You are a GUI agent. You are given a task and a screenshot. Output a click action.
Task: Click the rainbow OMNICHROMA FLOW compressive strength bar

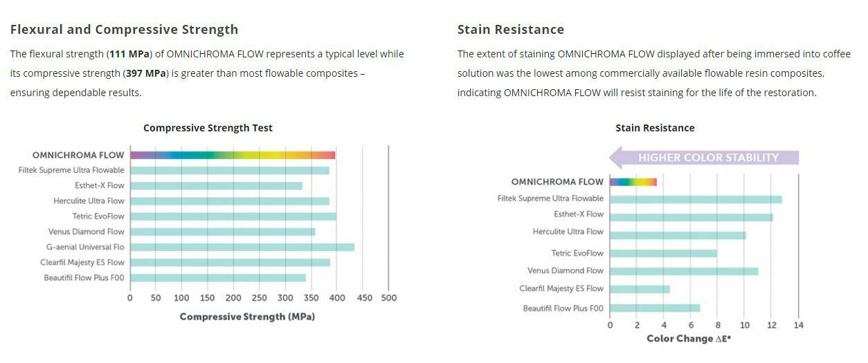pyautogui.click(x=233, y=155)
